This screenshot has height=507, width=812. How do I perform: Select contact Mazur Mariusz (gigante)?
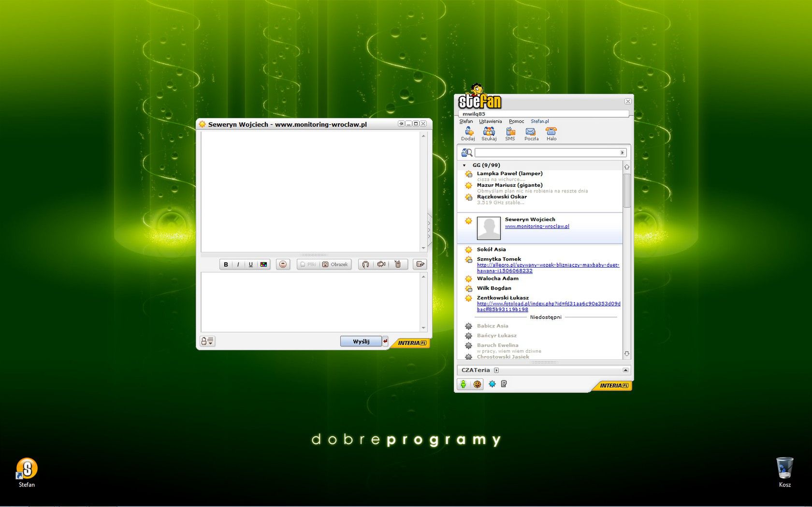[509, 185]
